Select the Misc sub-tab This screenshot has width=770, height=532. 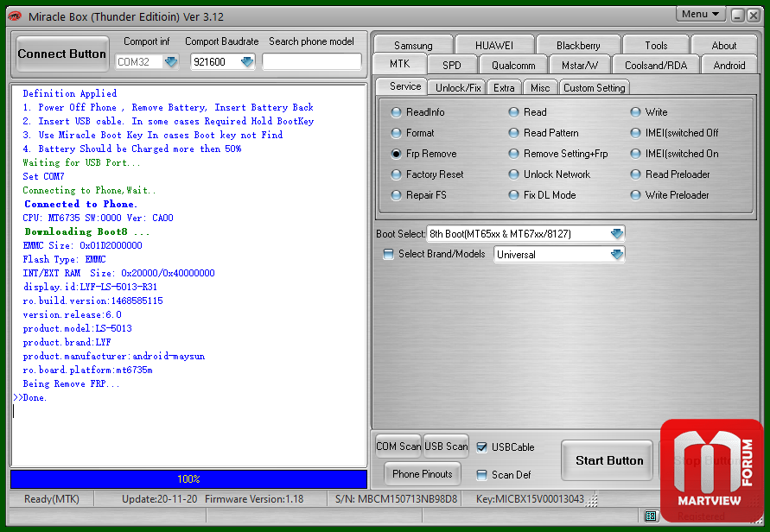539,88
